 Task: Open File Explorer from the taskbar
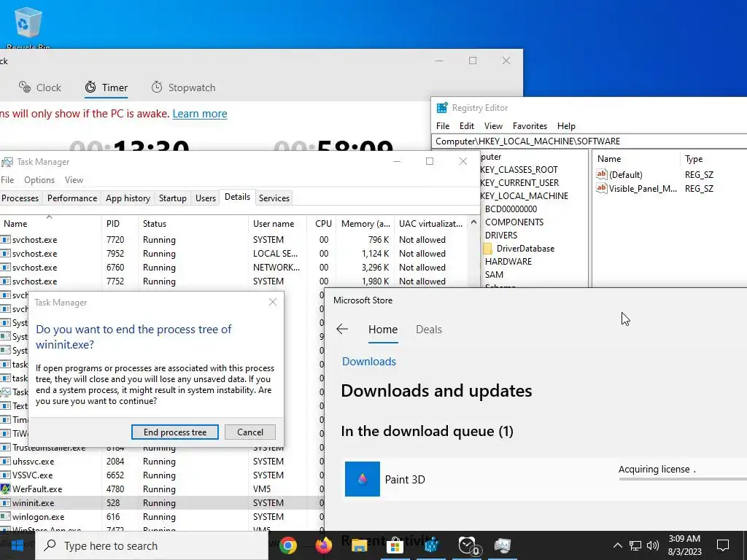(359, 545)
